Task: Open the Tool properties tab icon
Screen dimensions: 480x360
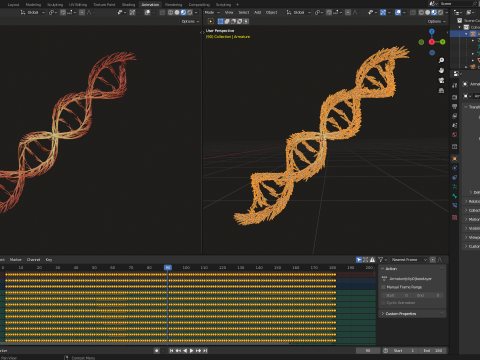Action: pos(454,85)
